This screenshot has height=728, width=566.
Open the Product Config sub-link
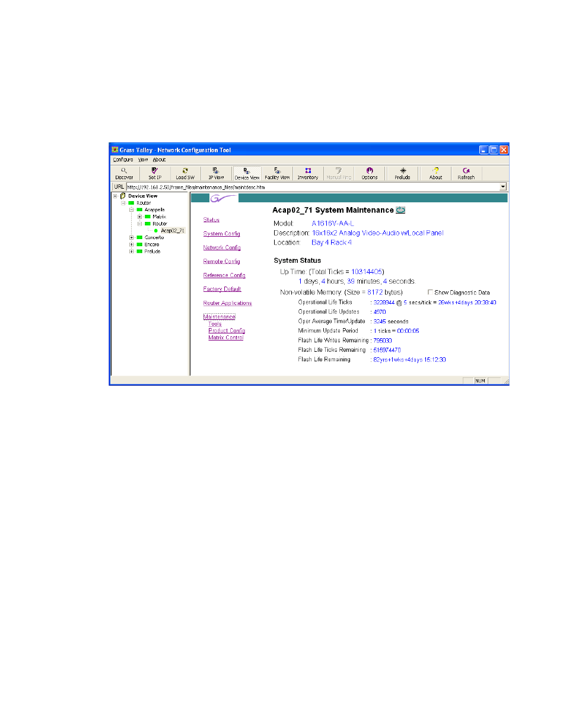[x=227, y=330]
